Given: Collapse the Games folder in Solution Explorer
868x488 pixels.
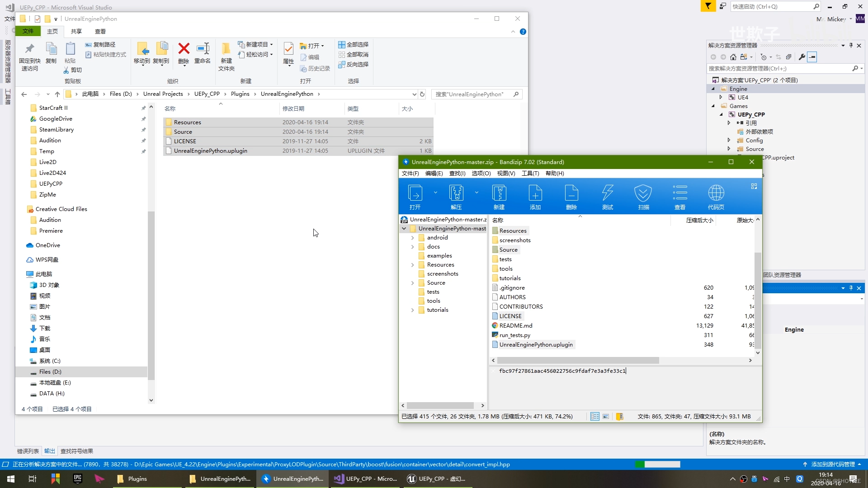Looking at the screenshot, I should 713,106.
